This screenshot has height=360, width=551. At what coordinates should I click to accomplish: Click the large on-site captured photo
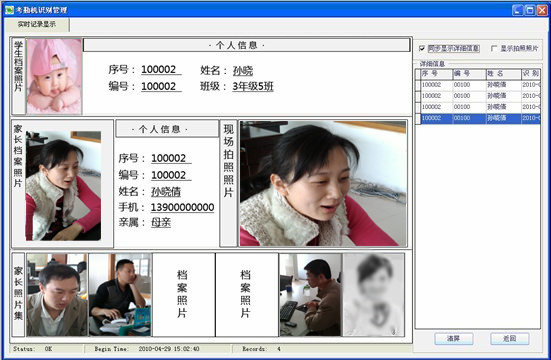point(323,183)
